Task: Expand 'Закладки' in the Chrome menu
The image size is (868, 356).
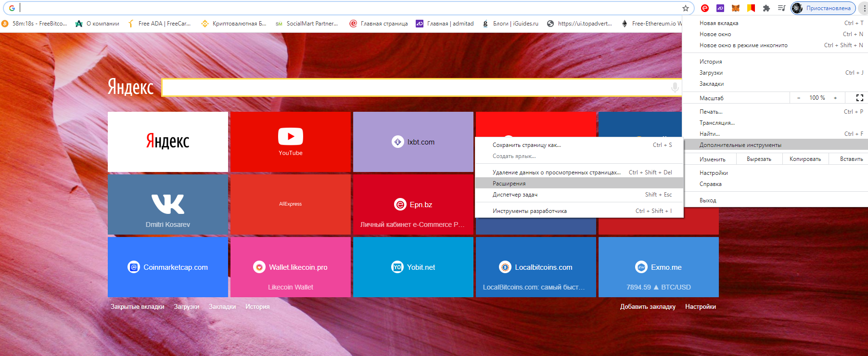Action: pyautogui.click(x=775, y=84)
